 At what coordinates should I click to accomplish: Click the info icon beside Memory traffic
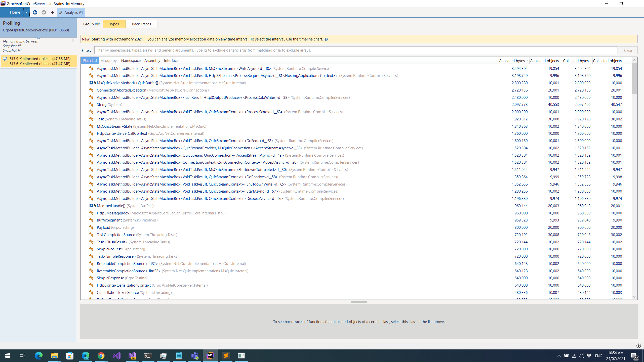click(73, 41)
